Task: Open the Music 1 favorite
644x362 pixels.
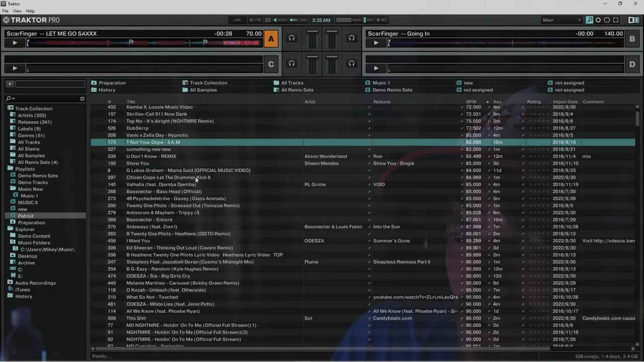Action: coord(377,83)
